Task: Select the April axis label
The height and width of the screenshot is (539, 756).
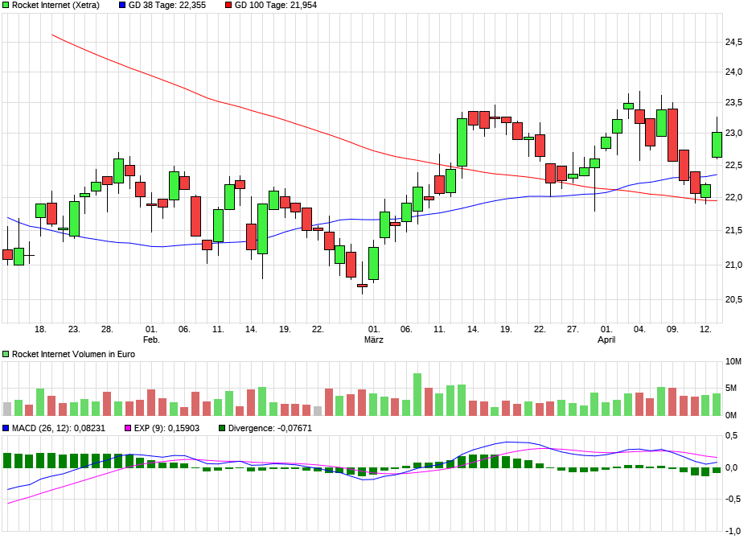Action: click(x=607, y=339)
